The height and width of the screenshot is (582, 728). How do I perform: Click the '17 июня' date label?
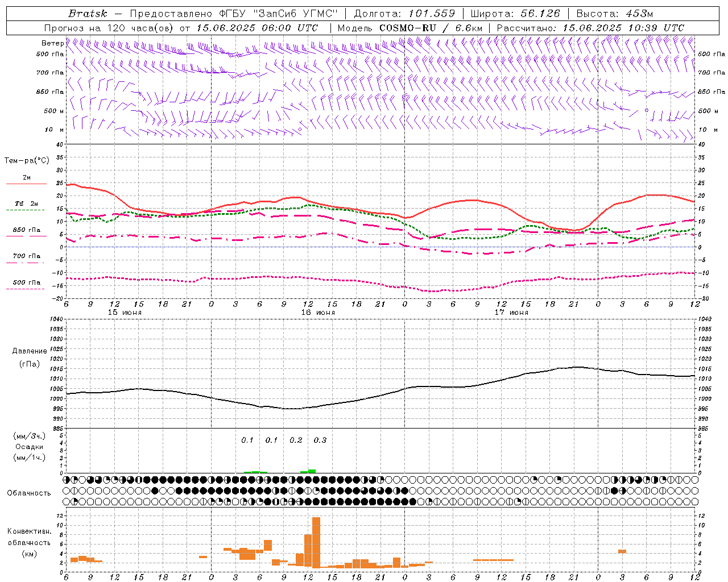click(x=511, y=313)
